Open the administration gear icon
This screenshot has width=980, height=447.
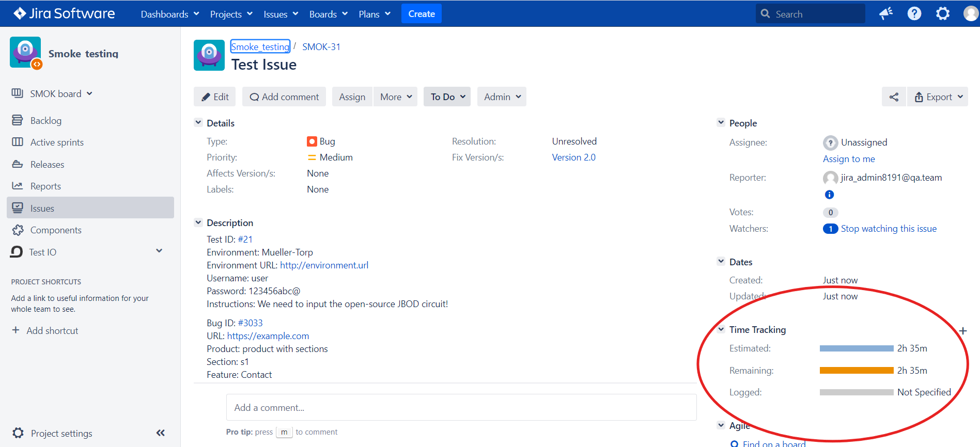[x=943, y=13]
